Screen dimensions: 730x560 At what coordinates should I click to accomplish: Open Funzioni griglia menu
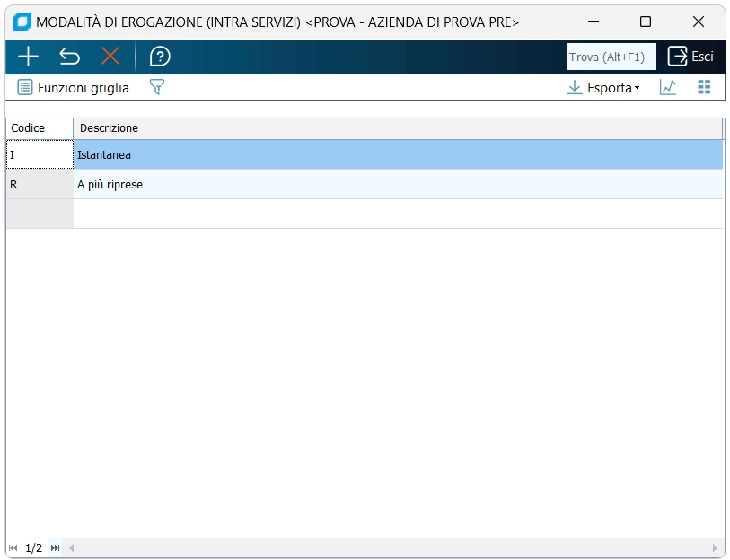[x=73, y=88]
